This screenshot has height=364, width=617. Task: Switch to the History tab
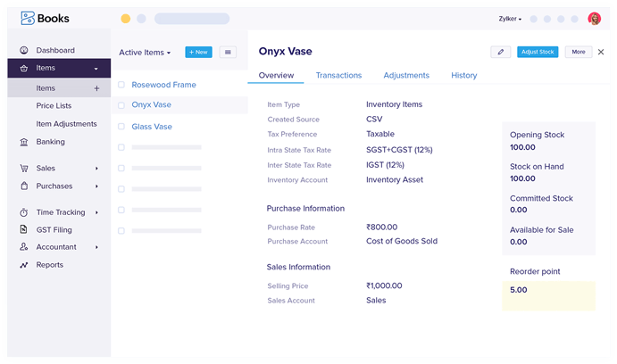[x=464, y=75]
